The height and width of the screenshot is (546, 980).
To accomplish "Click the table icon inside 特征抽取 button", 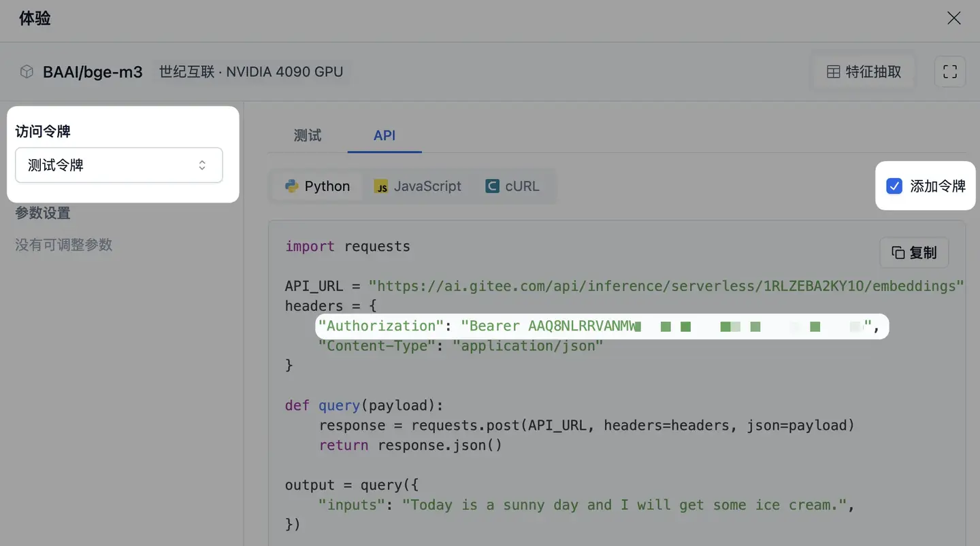I will pos(834,71).
